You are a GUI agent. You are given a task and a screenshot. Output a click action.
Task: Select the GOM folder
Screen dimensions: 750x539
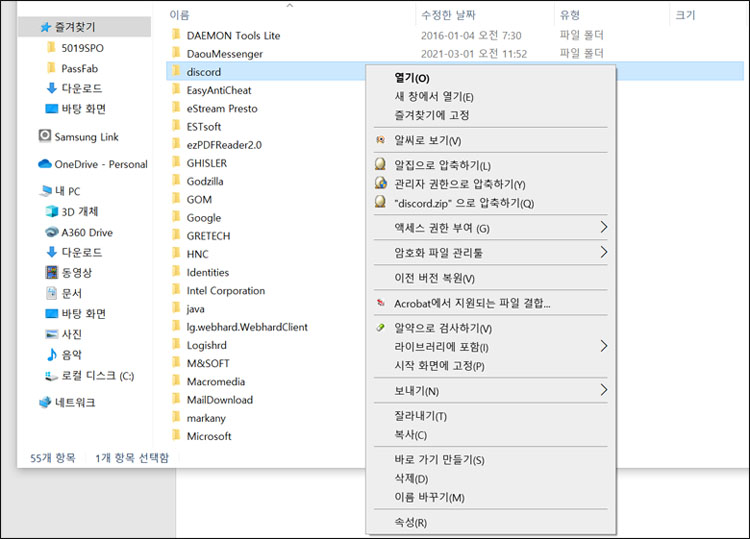pyautogui.click(x=199, y=199)
